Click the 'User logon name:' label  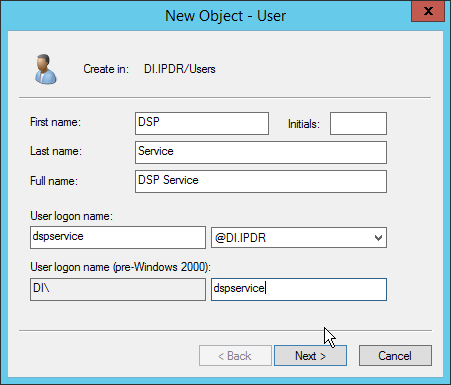(71, 216)
